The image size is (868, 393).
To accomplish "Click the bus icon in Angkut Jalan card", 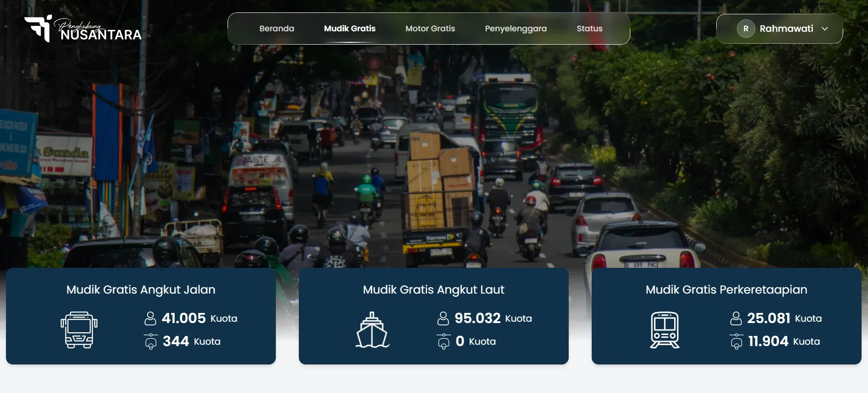I will tap(79, 330).
